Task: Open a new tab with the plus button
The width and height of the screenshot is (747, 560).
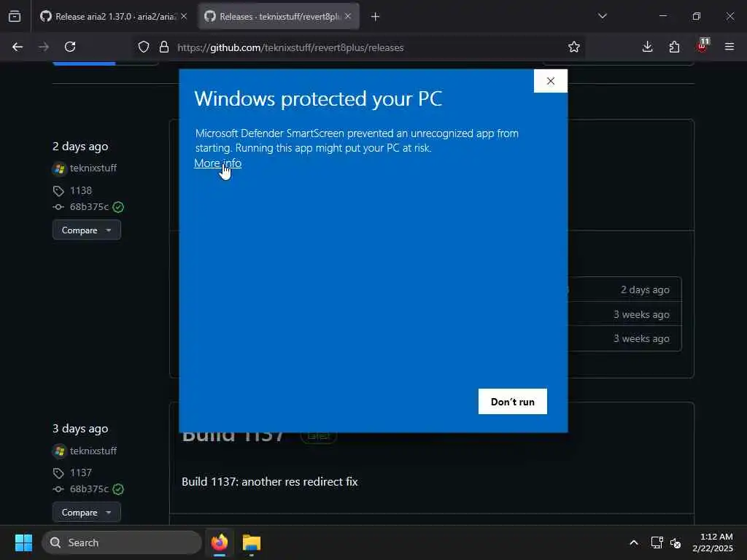Action: tap(376, 17)
